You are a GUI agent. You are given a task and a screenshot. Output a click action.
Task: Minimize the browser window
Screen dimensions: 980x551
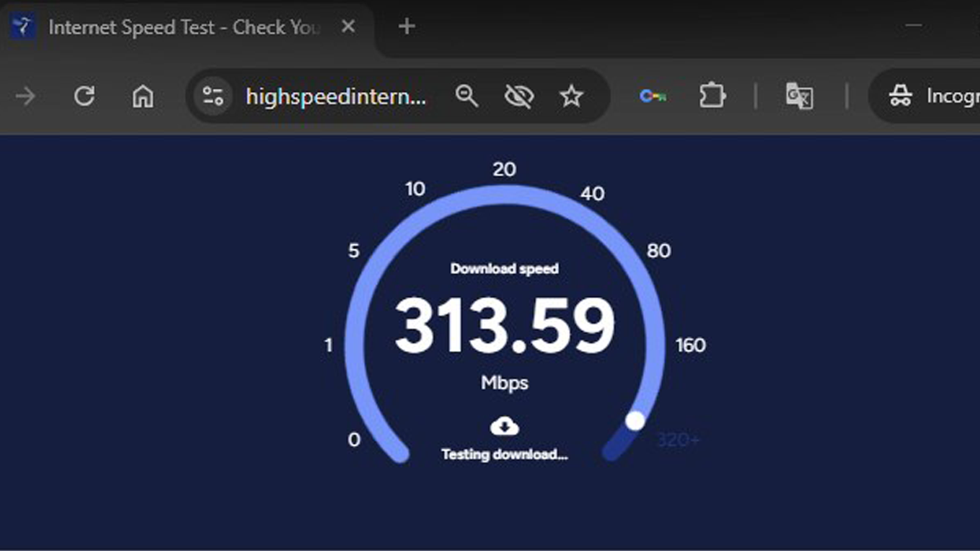(914, 26)
